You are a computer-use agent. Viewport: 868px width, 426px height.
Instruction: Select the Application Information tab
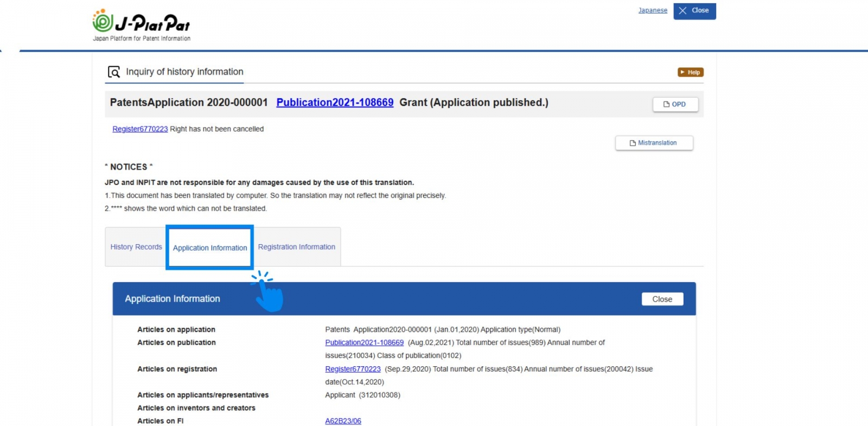(210, 248)
